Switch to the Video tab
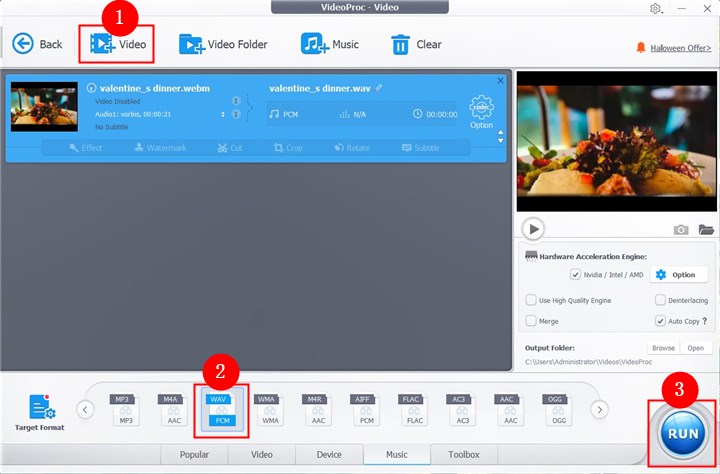 pyautogui.click(x=262, y=454)
